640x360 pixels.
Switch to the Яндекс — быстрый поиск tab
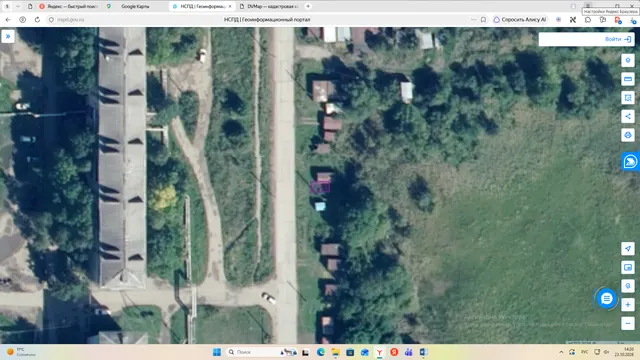(69, 6)
